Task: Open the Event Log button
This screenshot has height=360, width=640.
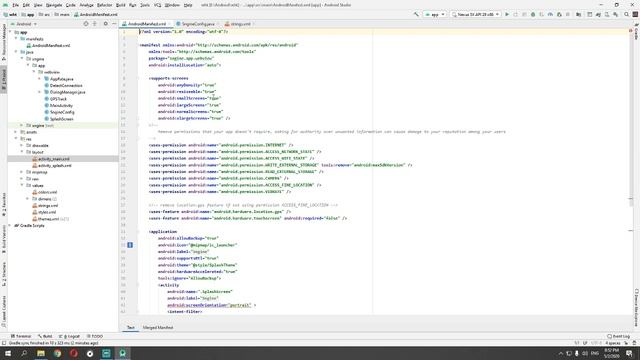Action: pyautogui.click(x=619, y=336)
